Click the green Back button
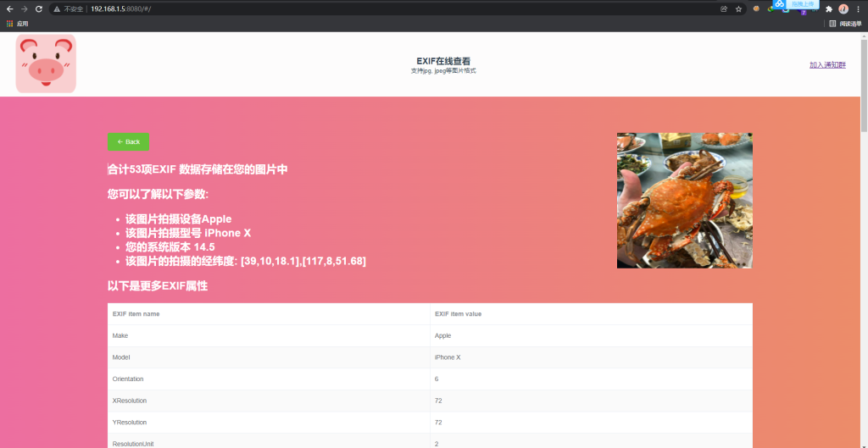This screenshot has height=448, width=868. click(129, 141)
